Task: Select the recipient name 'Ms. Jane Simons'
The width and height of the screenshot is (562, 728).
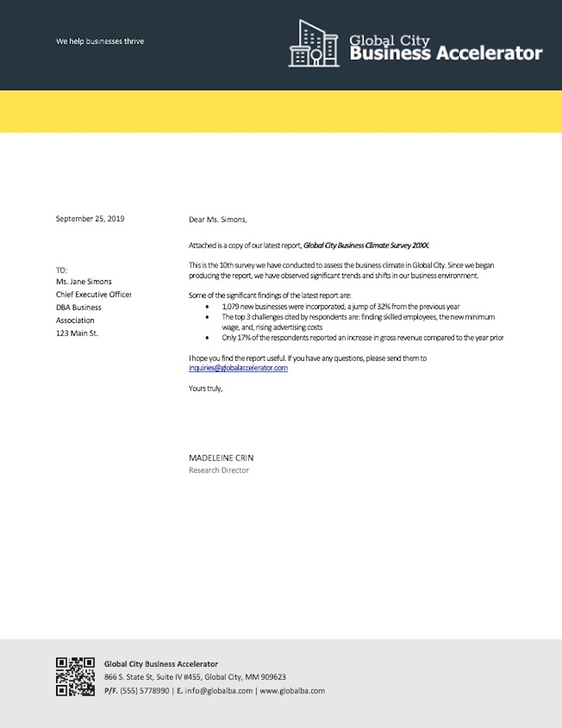Action: (x=83, y=281)
